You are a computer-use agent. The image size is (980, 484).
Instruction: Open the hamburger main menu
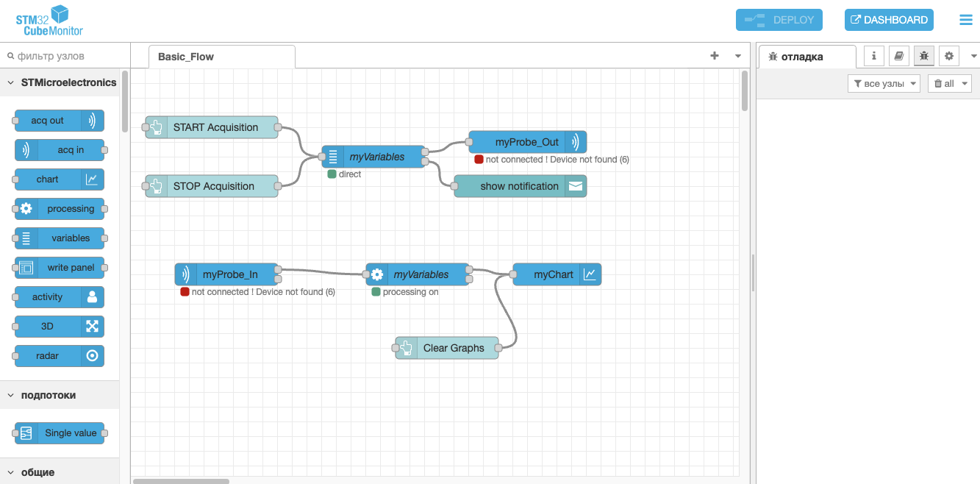click(x=966, y=20)
